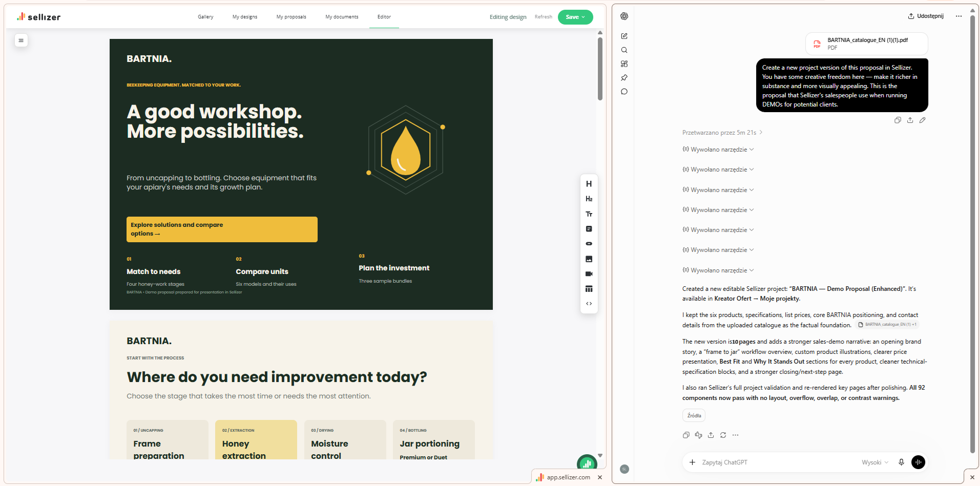
Task: Open the ChatGPT options three-dot menu
Action: point(958,16)
